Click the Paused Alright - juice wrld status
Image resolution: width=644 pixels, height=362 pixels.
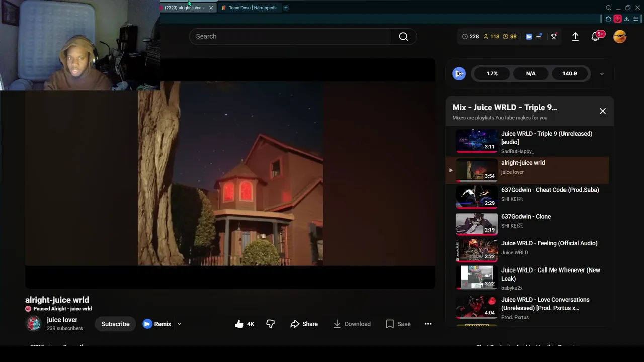58,309
